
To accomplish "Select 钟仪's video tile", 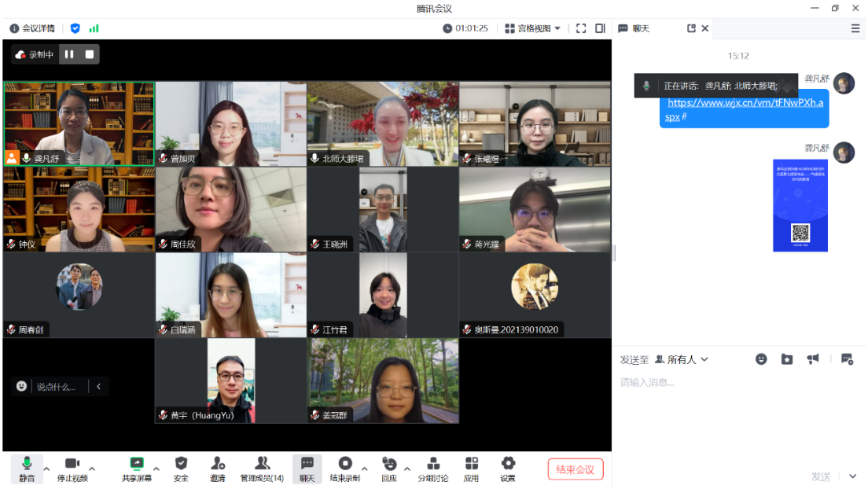I will coord(79,210).
